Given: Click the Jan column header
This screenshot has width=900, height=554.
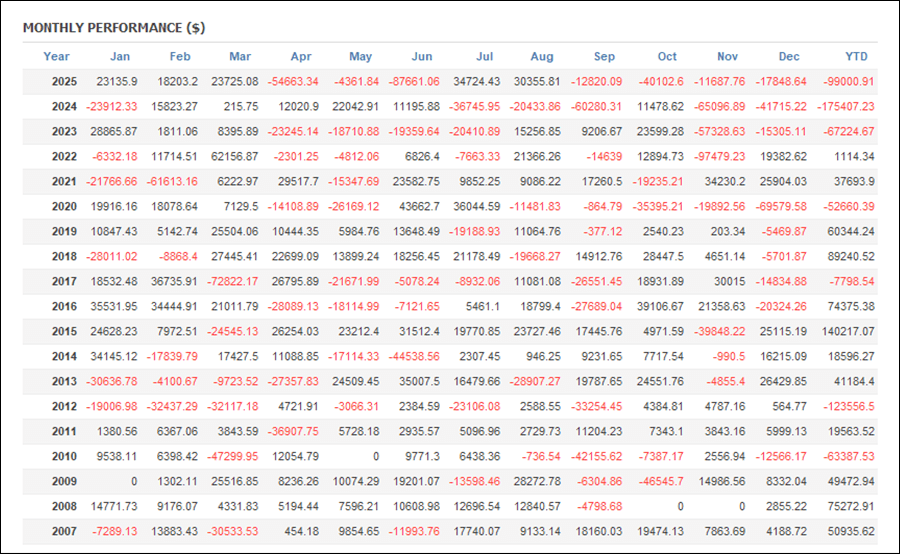Looking at the screenshot, I should tap(120, 57).
